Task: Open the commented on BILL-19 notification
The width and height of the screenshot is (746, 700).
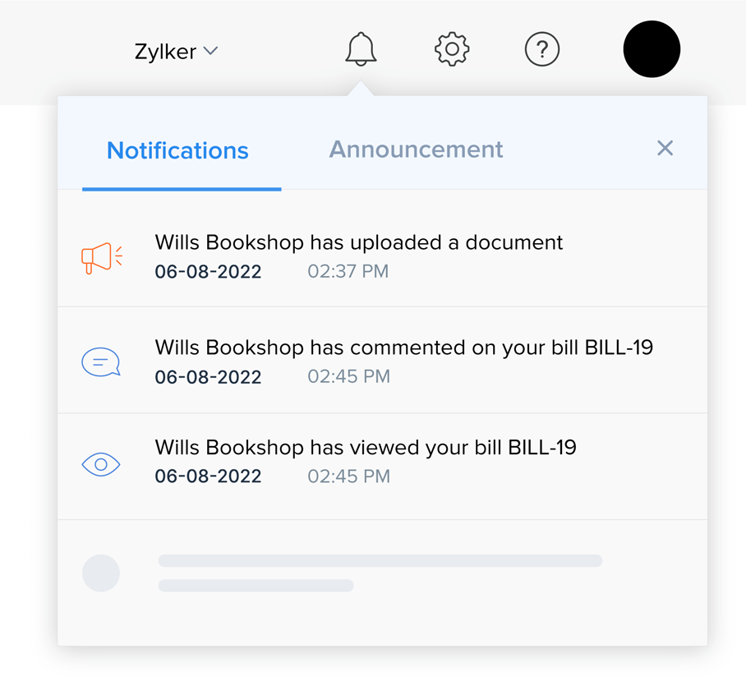Action: [x=403, y=348]
